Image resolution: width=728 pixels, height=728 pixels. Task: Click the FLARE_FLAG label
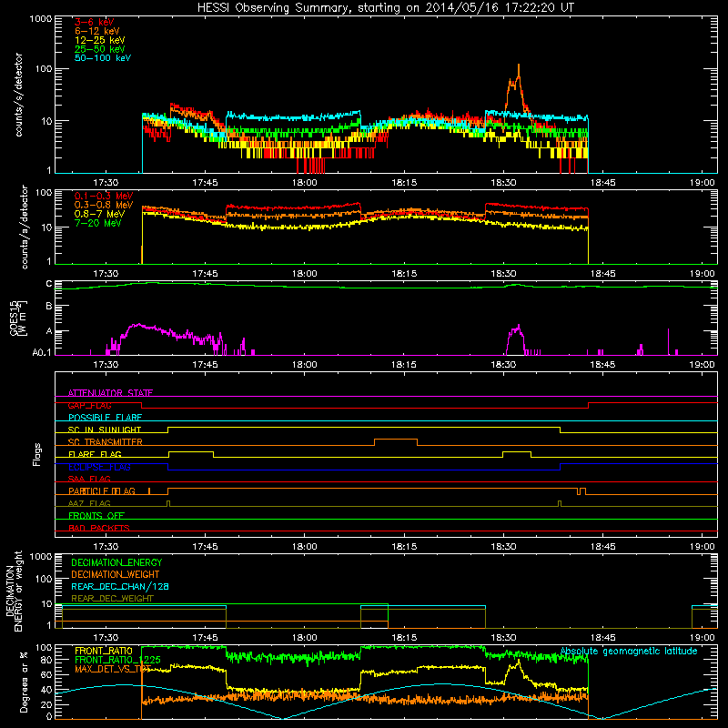click(95, 454)
